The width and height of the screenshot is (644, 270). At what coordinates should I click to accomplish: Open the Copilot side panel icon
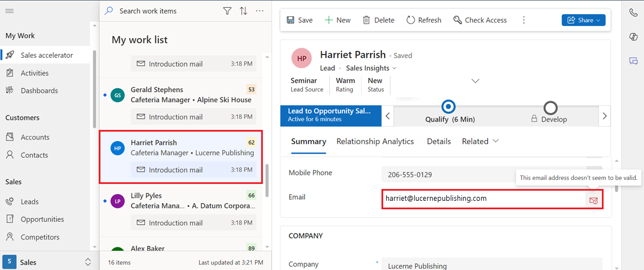pyautogui.click(x=633, y=37)
